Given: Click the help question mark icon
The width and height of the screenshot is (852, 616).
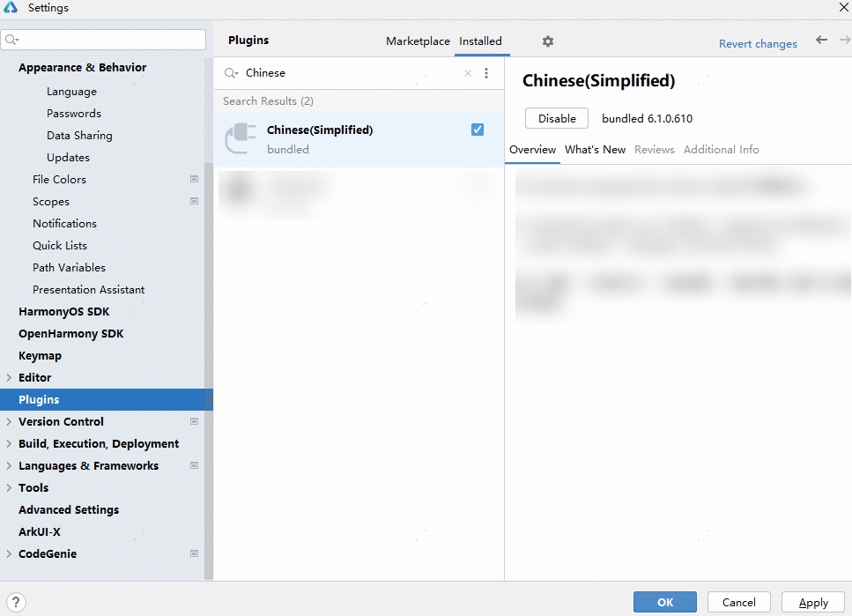Looking at the screenshot, I should point(14,602).
